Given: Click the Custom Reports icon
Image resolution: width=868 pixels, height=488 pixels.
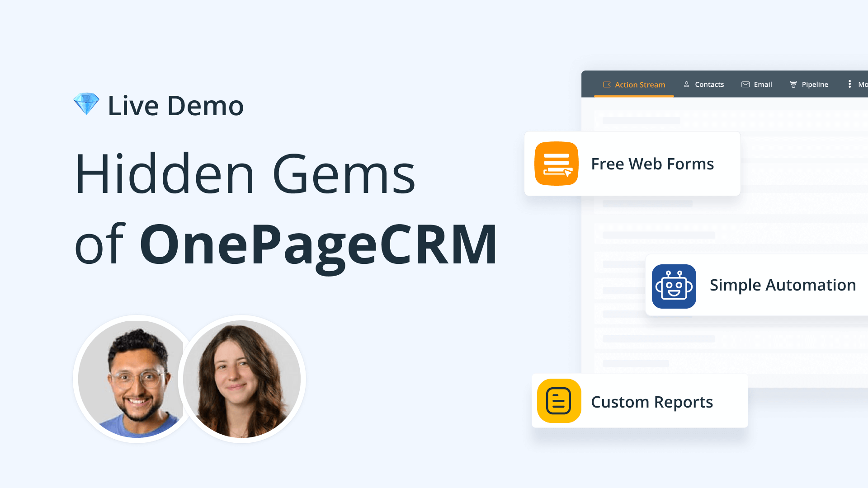Looking at the screenshot, I should pos(559,401).
